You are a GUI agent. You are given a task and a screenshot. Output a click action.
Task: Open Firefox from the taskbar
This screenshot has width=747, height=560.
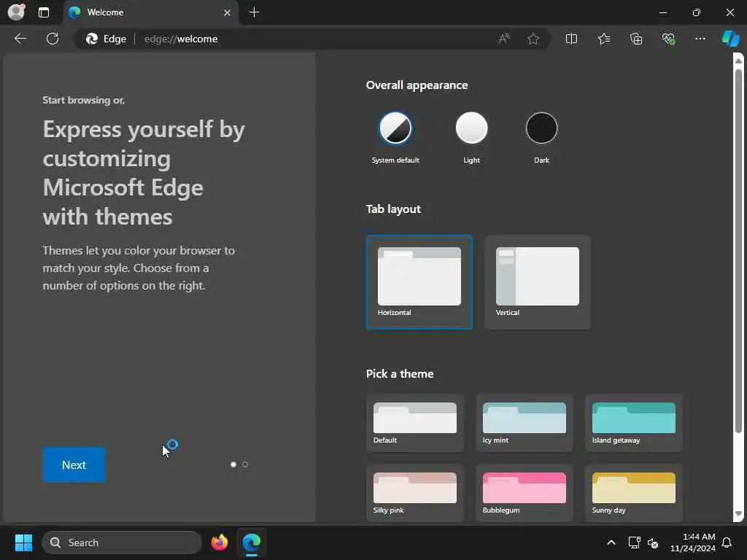[220, 542]
